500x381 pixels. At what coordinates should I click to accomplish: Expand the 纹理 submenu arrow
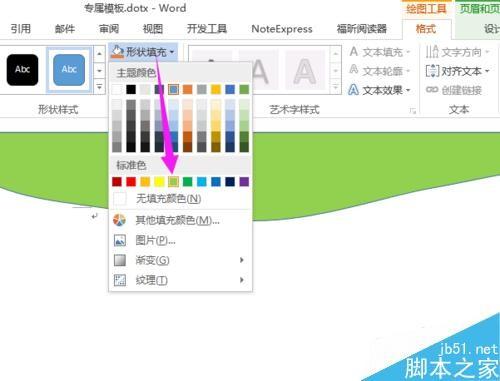click(x=242, y=280)
